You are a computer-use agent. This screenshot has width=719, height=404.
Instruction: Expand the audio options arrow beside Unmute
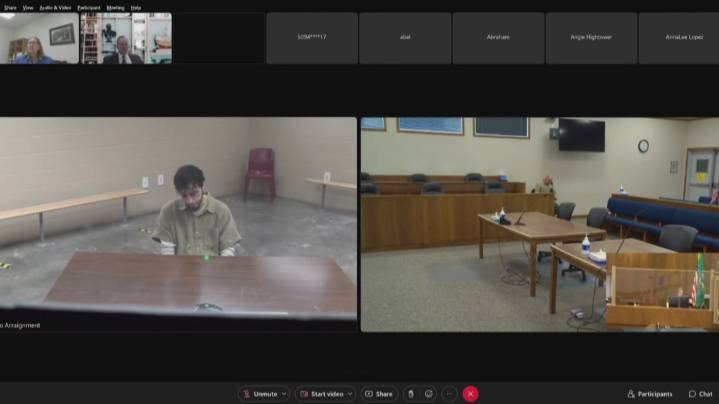pos(285,394)
